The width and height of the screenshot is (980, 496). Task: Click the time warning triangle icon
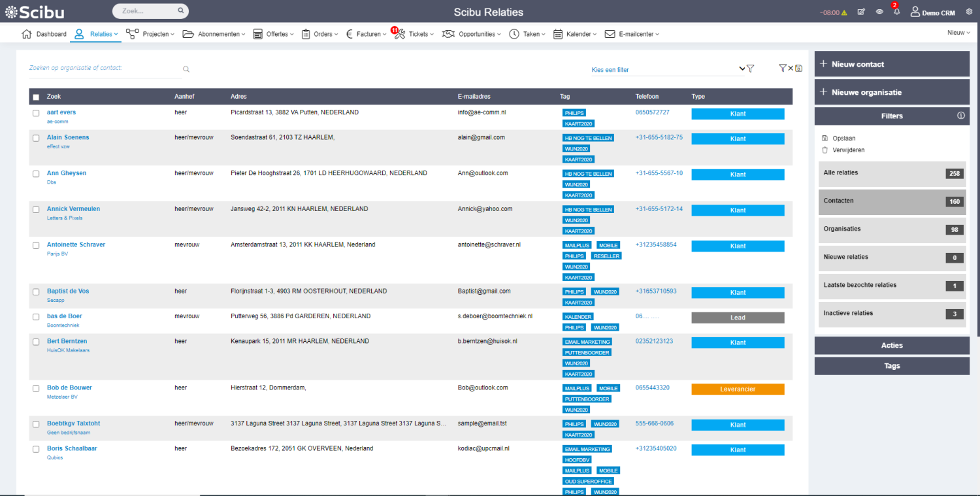point(844,12)
